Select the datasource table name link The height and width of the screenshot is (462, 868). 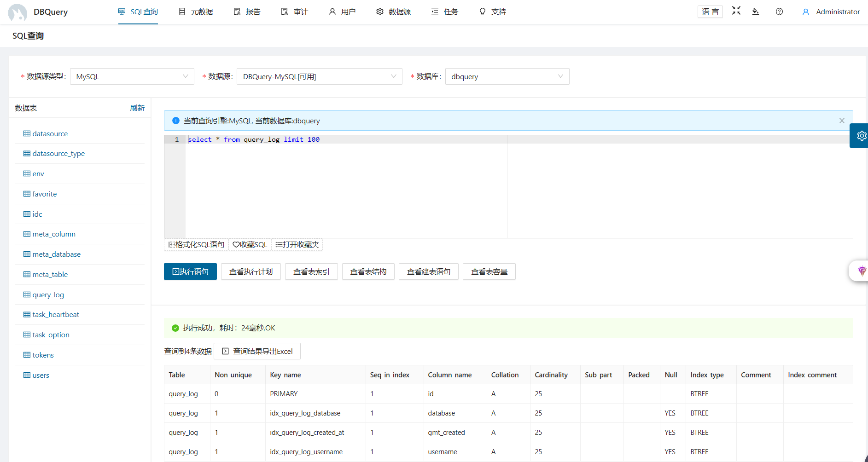50,133
